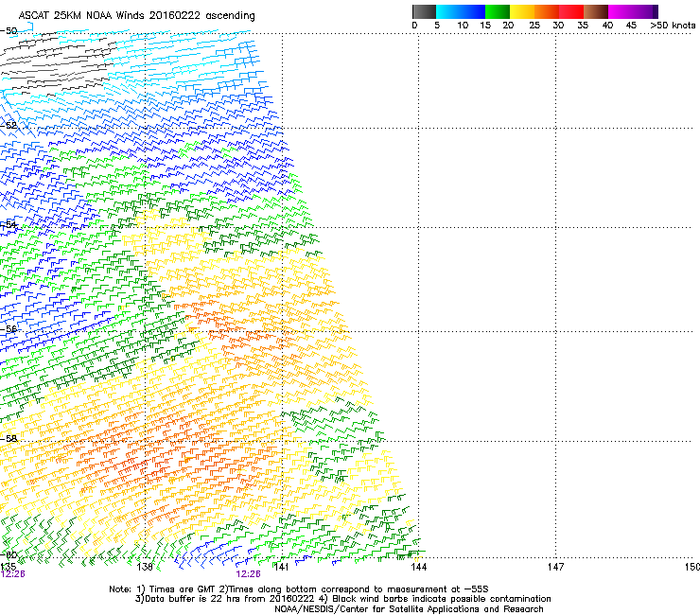Click the '141' longitude label
Image resolution: width=700 pixels, height=615 pixels.
pyautogui.click(x=282, y=567)
